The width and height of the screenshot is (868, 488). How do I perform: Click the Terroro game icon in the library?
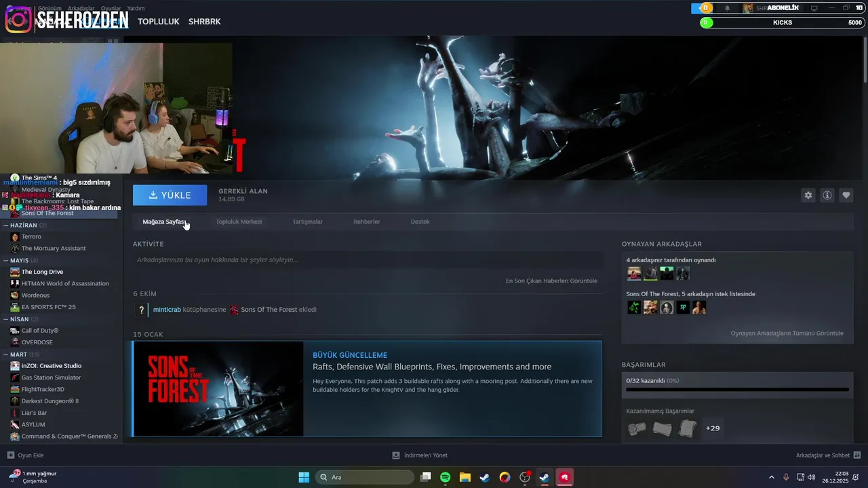pyautogui.click(x=15, y=237)
